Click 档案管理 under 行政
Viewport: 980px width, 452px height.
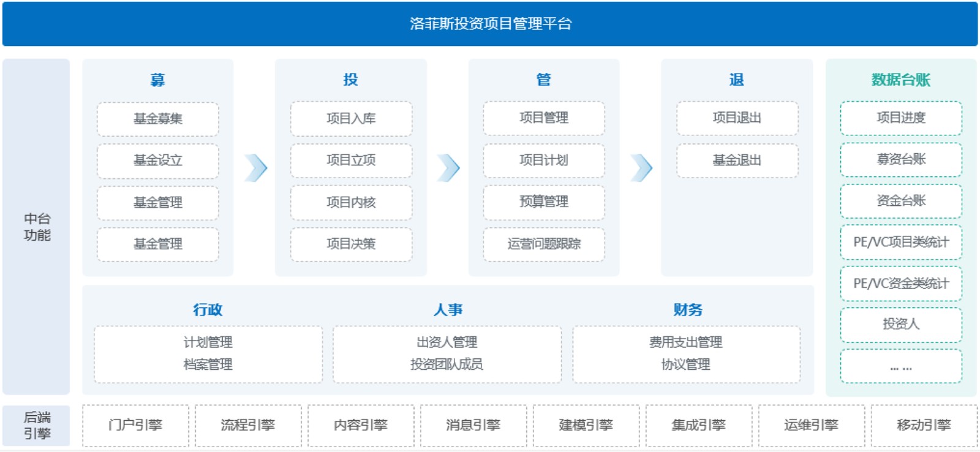(208, 364)
